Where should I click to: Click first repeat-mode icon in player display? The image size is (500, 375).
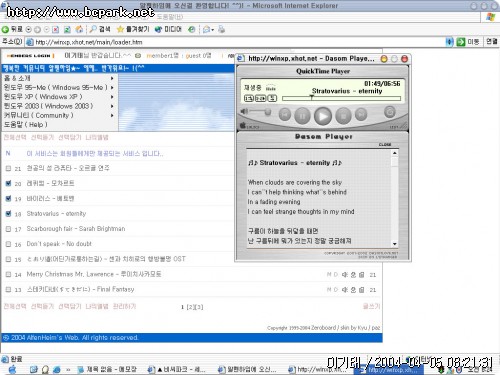pyautogui.click(x=249, y=98)
